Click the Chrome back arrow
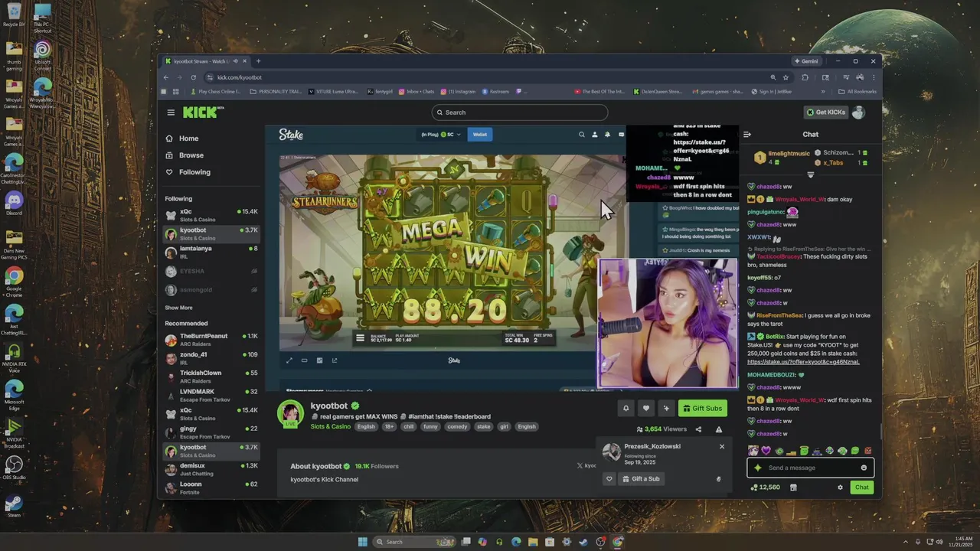This screenshot has height=551, width=980. tap(166, 77)
